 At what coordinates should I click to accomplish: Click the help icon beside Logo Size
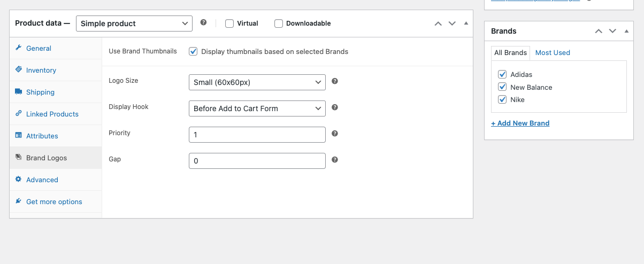(335, 81)
